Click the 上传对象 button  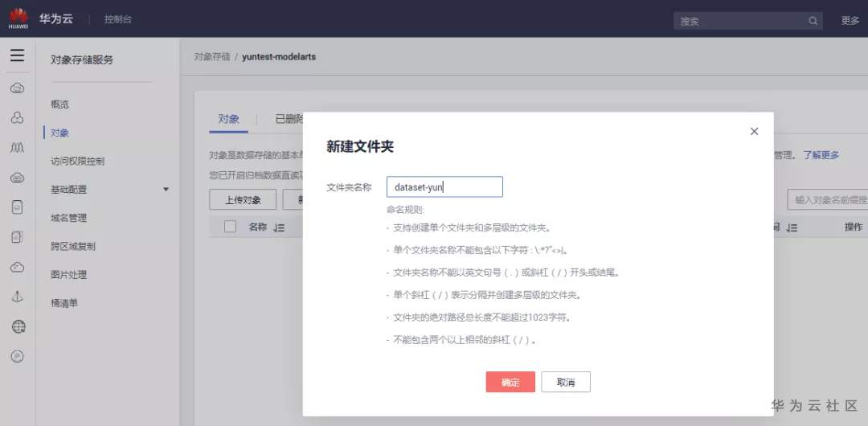(243, 200)
